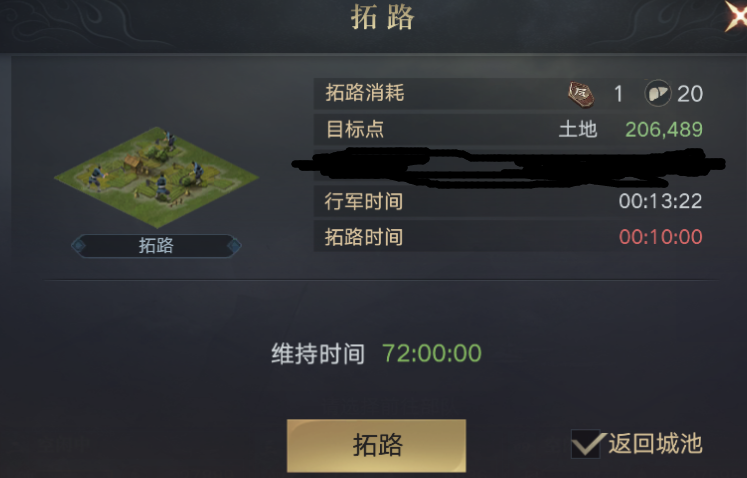Close the 拓路 dialog with X
747x478 pixels.
tap(737, 16)
